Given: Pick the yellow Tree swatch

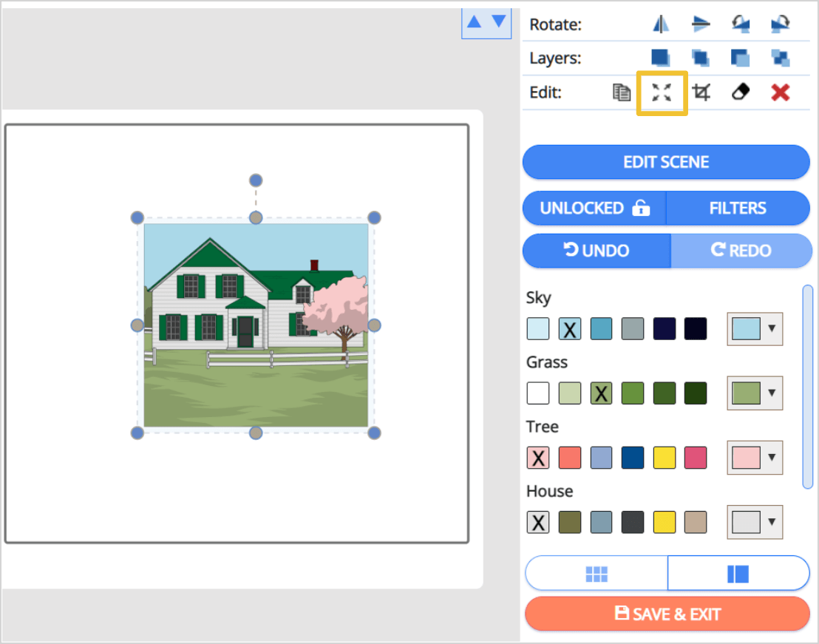Looking at the screenshot, I should coord(665,458).
